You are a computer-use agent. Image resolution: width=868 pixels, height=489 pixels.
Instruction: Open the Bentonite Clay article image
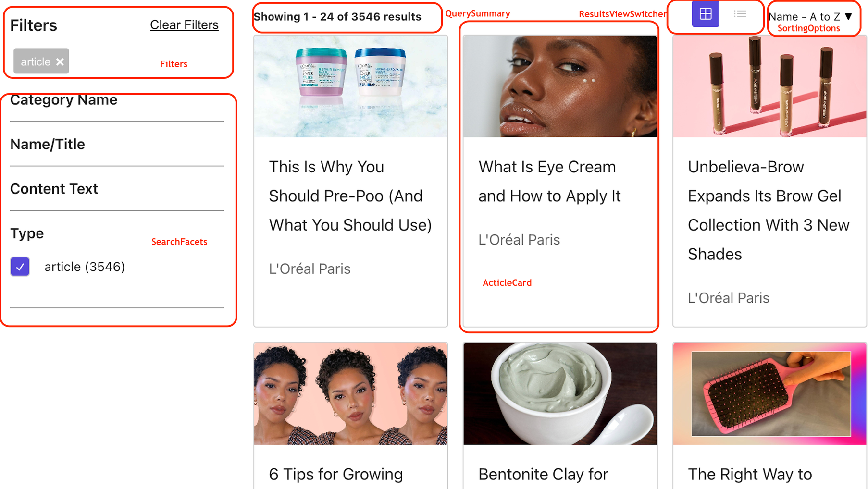(560, 393)
